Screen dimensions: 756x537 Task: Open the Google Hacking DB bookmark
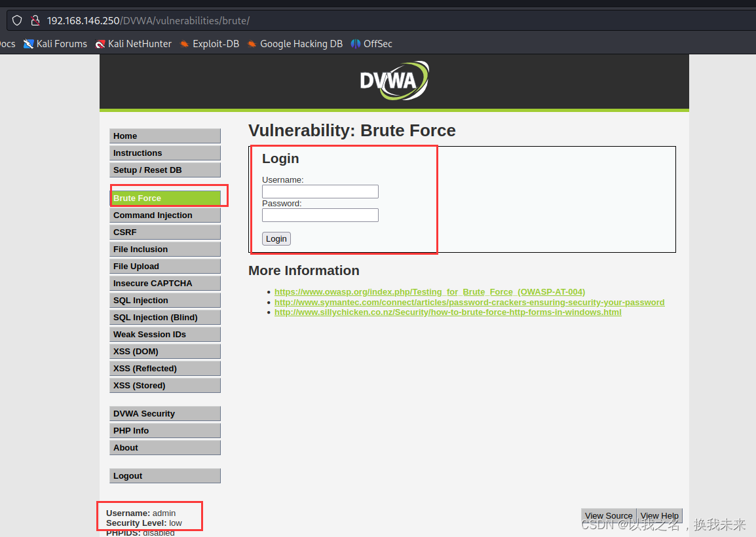tap(295, 44)
